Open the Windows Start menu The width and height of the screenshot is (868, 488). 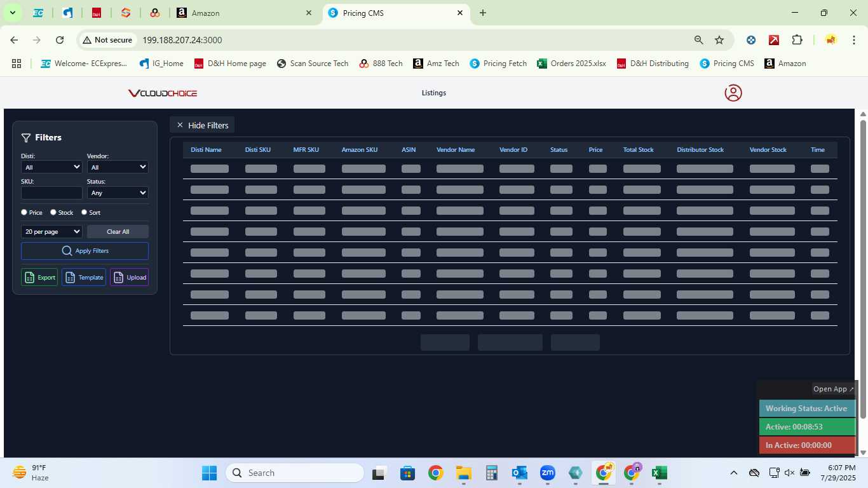[x=209, y=473]
